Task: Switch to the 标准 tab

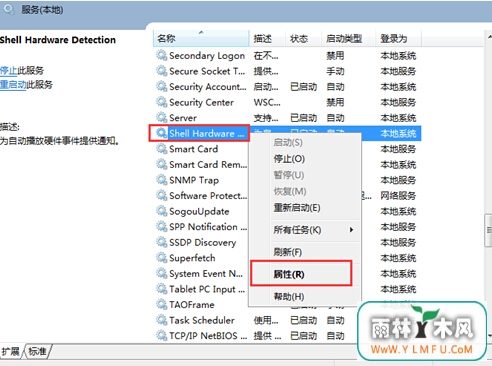Action: [x=37, y=351]
